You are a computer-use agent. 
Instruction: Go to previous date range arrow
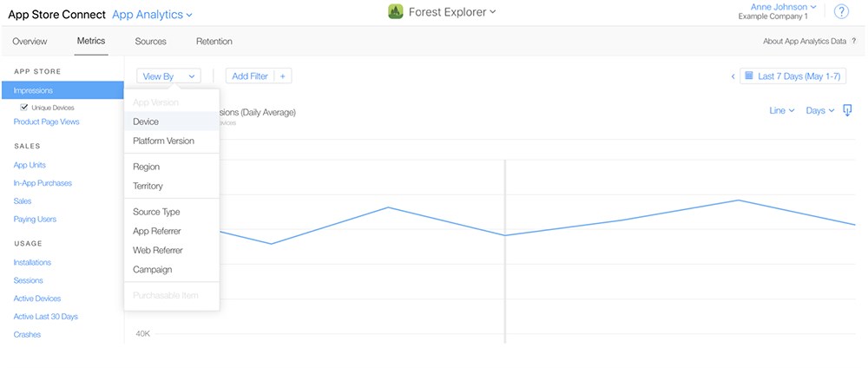tap(733, 76)
